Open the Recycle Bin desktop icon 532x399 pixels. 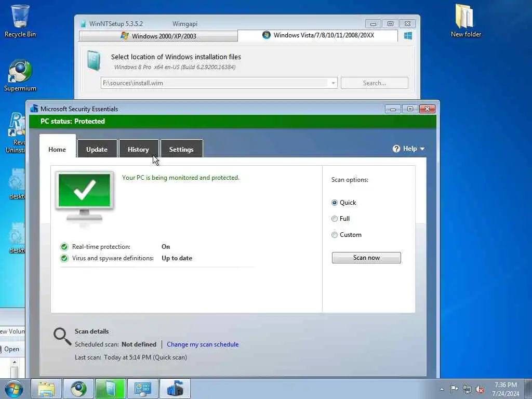(20, 21)
